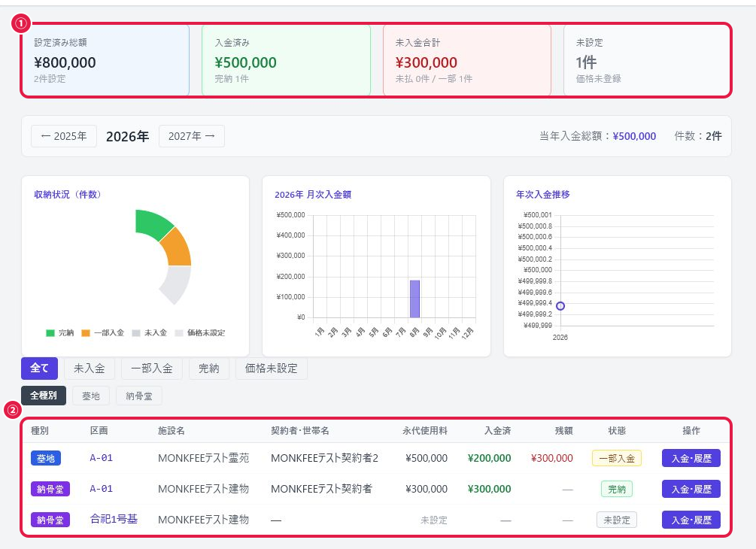The width and height of the screenshot is (756, 549).
Task: Filter by 完納 status
Action: point(209,369)
